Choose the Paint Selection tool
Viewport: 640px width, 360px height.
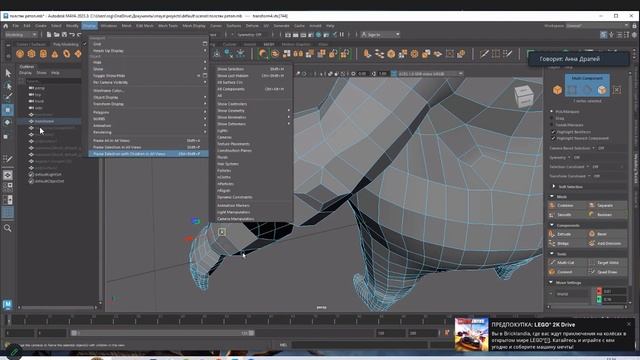pyautogui.click(x=8, y=97)
